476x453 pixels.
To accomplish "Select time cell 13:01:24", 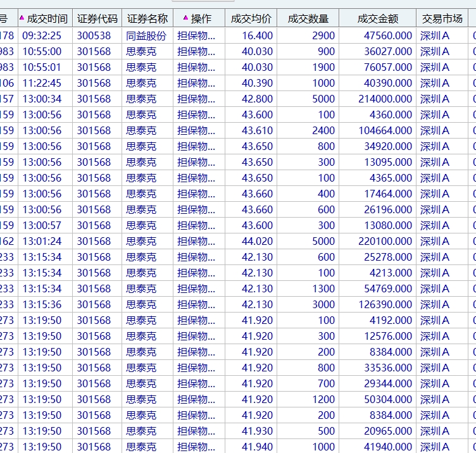I will coord(42,241).
